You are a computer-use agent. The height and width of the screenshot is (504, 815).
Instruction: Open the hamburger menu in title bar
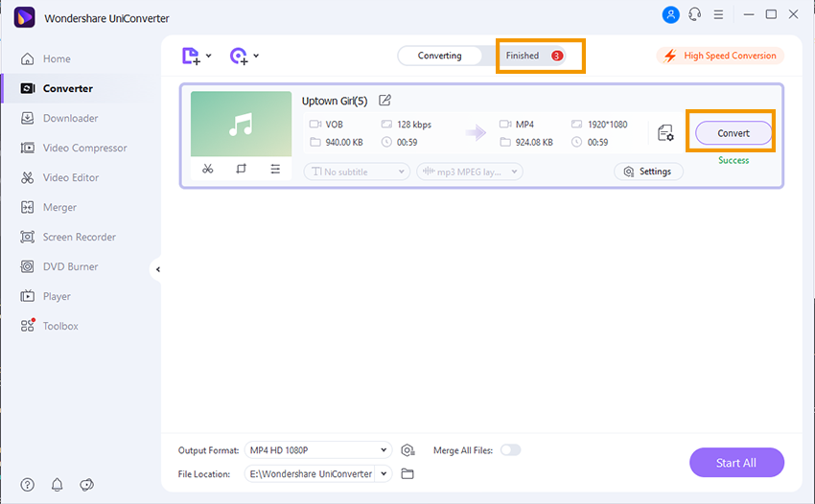[x=718, y=14]
